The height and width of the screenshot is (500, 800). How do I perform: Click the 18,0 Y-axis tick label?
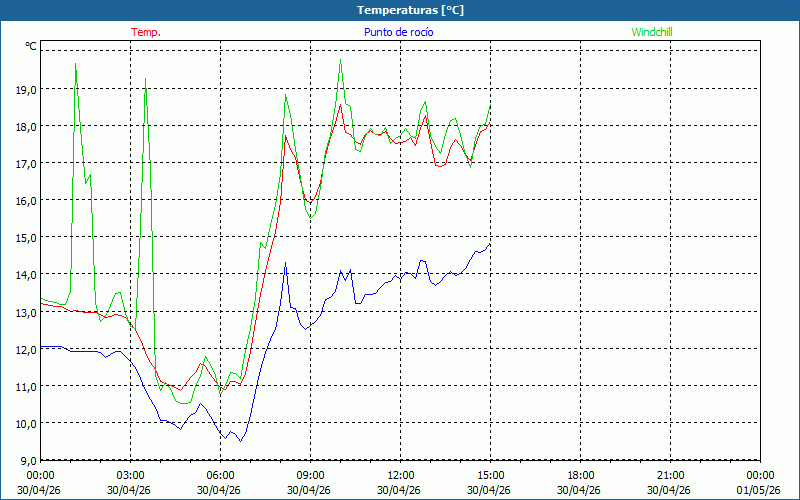click(25, 126)
